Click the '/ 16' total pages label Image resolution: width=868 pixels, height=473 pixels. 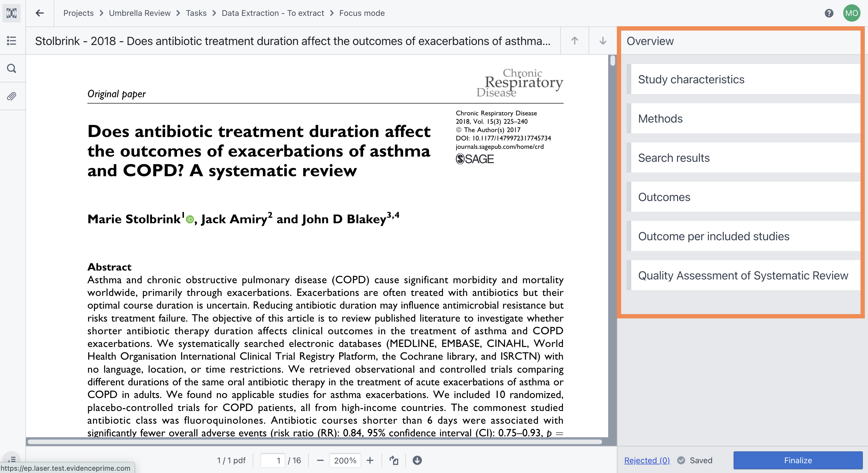(x=294, y=460)
